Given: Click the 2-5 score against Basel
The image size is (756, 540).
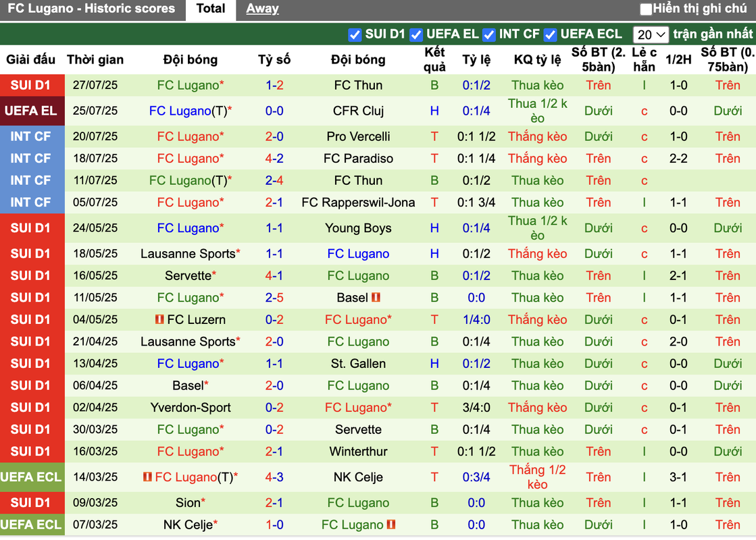Looking at the screenshot, I should pos(274,298).
